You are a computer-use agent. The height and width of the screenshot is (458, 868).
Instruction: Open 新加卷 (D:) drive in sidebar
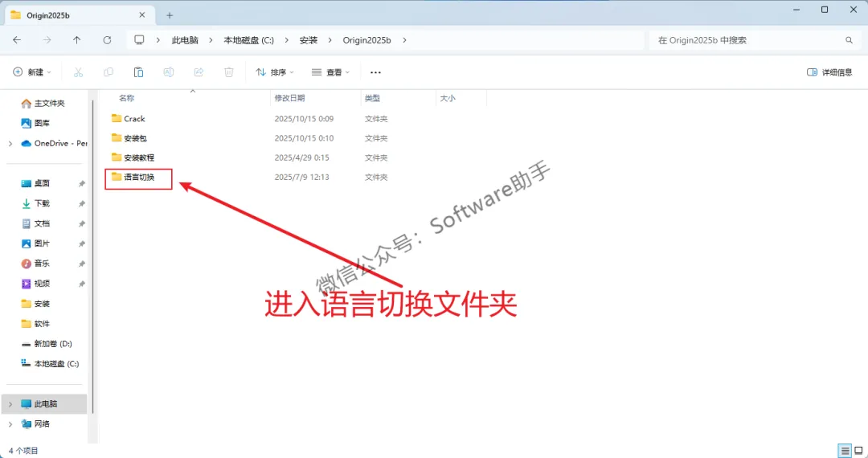tap(47, 344)
